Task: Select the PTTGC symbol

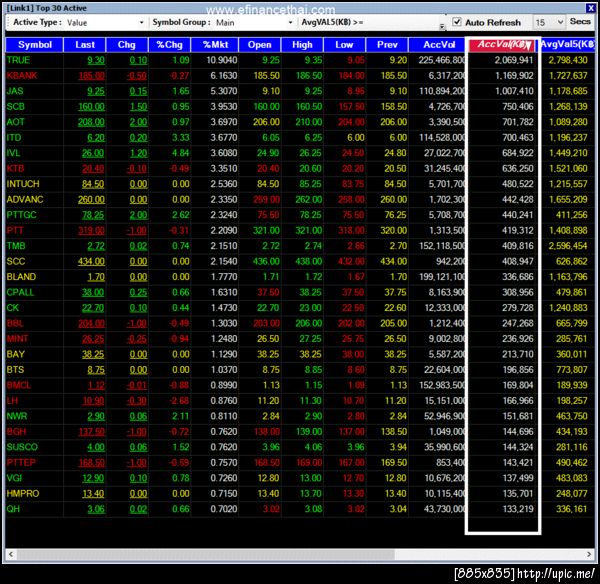Action: click(21, 215)
